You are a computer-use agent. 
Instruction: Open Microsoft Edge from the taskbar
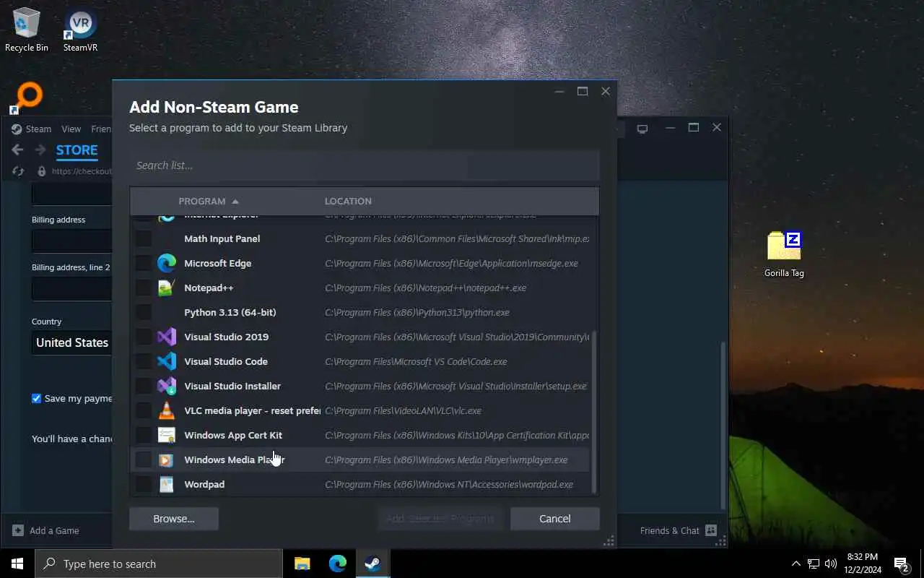coord(338,564)
